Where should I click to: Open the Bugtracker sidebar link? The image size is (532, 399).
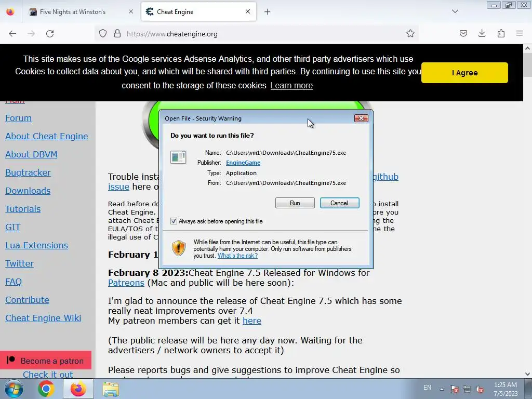tap(28, 172)
